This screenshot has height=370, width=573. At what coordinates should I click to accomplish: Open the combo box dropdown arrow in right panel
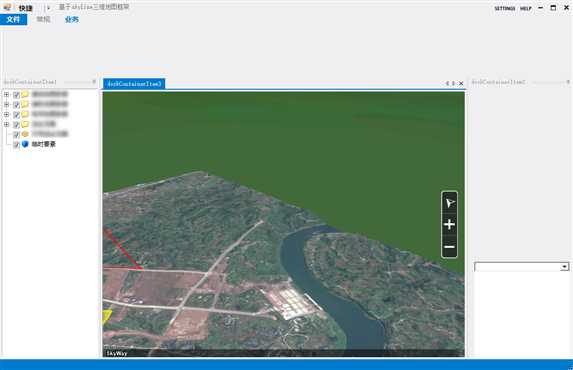tap(565, 267)
